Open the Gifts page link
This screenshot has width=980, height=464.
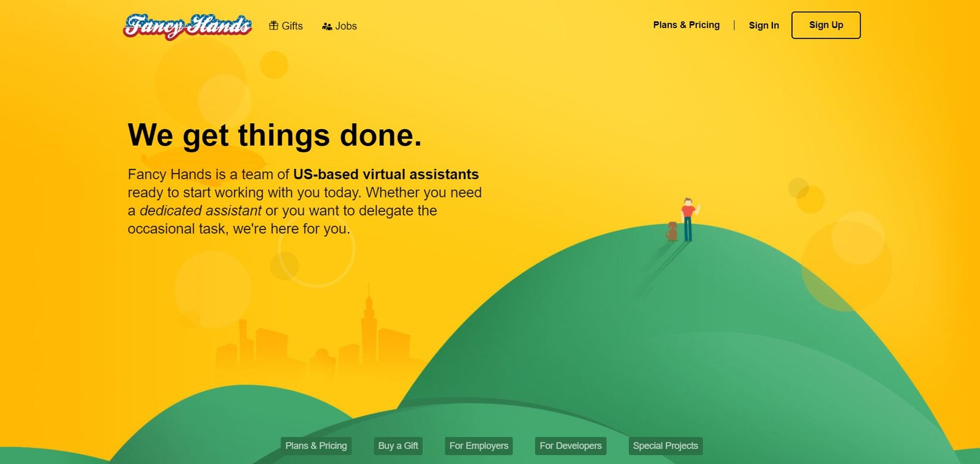286,26
